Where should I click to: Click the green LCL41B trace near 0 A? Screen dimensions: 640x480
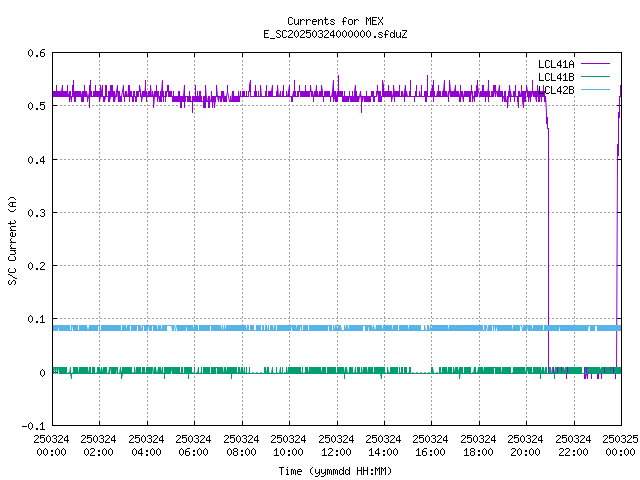(x=337, y=370)
